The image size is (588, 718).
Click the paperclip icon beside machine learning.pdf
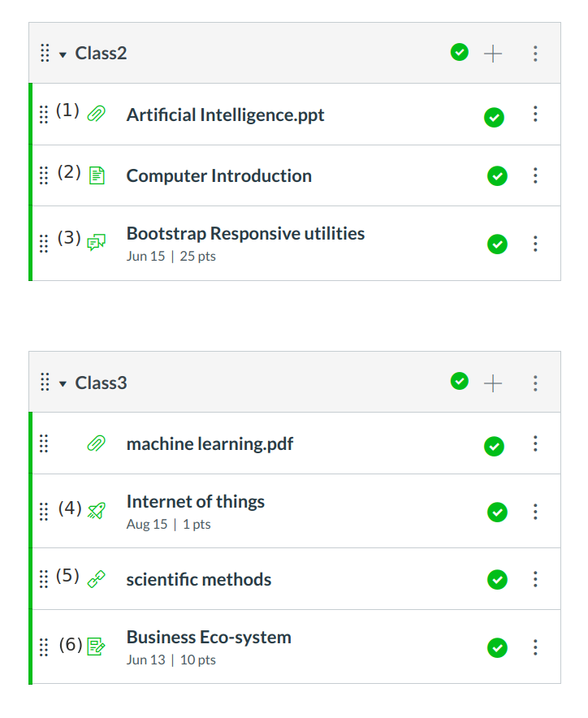(96, 443)
